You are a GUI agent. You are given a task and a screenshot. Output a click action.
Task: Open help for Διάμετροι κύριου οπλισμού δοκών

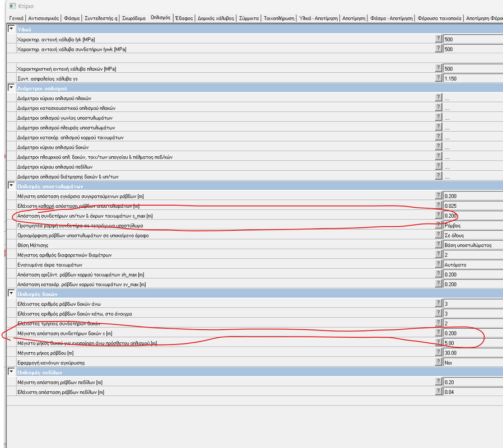tap(439, 147)
